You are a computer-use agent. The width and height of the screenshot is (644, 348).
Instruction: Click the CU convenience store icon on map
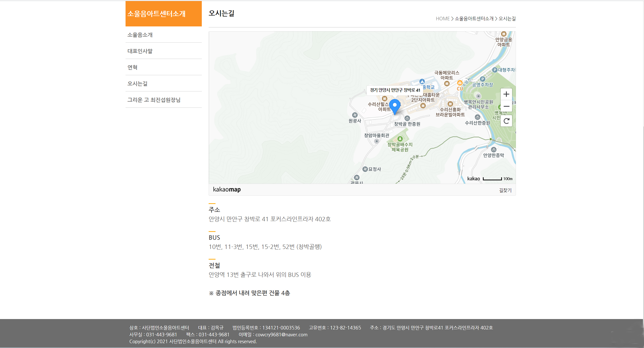460,83
